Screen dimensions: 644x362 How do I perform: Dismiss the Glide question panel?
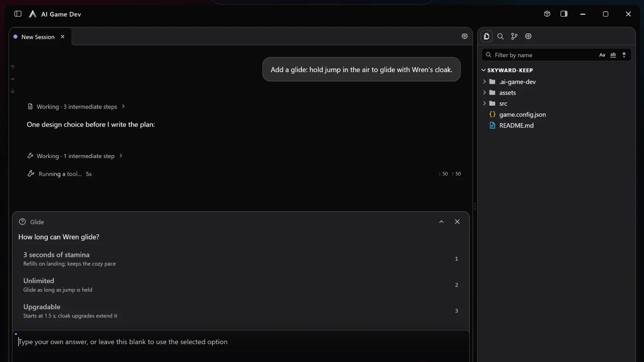coord(457,222)
